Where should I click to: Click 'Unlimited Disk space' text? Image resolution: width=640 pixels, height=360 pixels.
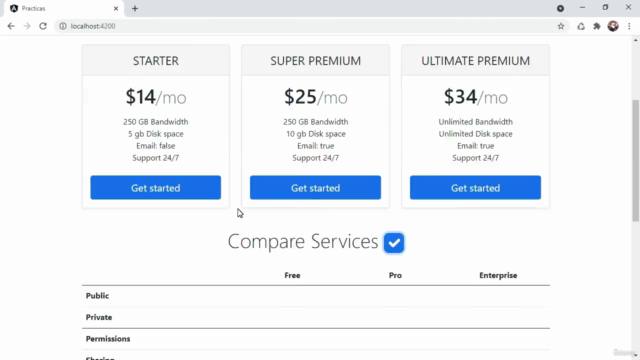[476, 134]
